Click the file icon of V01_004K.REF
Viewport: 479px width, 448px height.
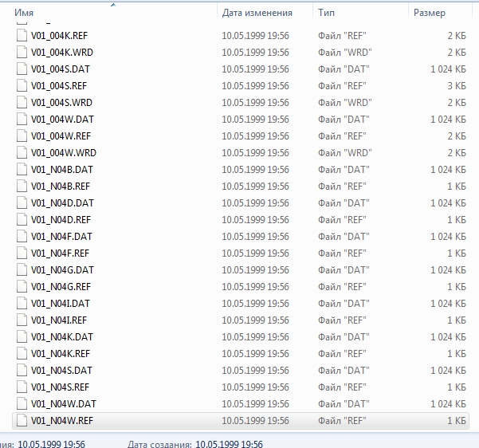click(21, 35)
